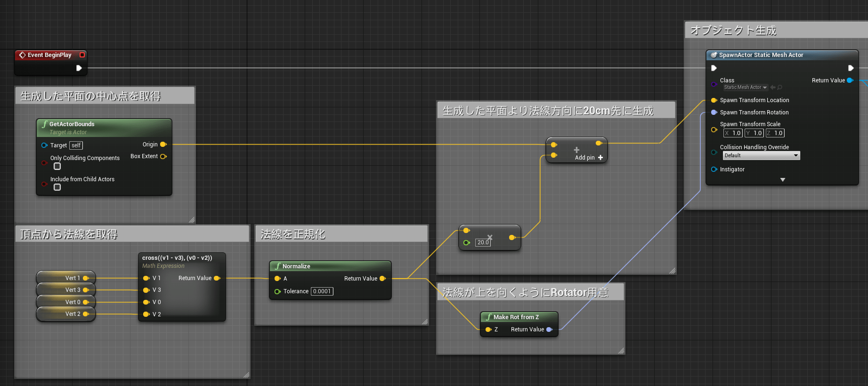Click the V 3 input pin on Math Expression
The image size is (868, 386).
[146, 290]
